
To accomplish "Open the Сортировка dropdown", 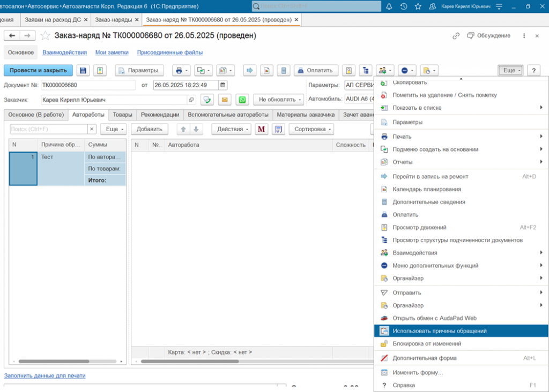I will [311, 129].
